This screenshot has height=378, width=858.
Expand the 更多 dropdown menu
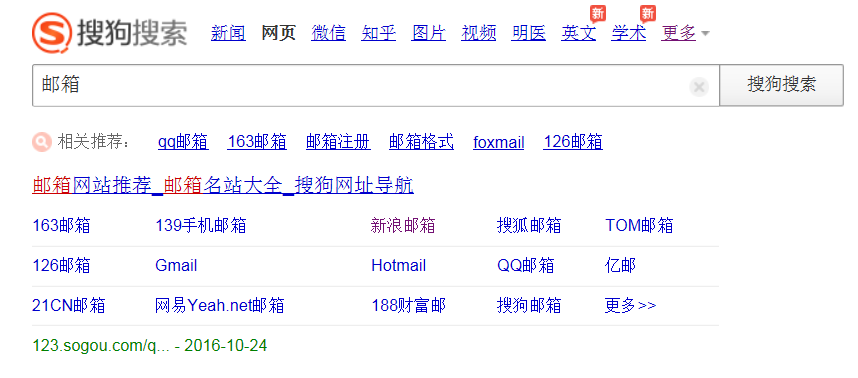coord(685,33)
